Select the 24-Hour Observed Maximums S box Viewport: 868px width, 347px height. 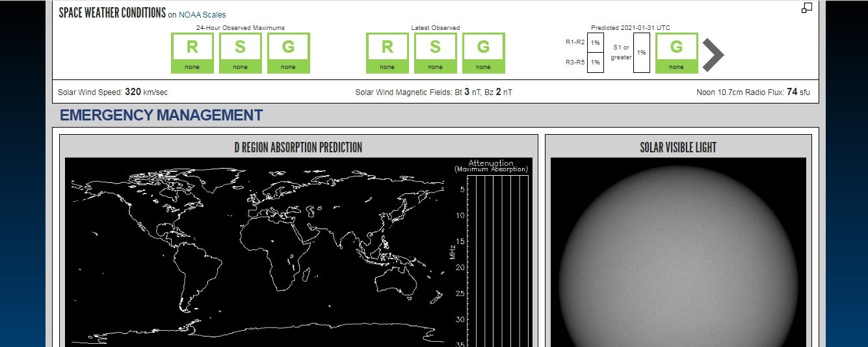tap(241, 53)
